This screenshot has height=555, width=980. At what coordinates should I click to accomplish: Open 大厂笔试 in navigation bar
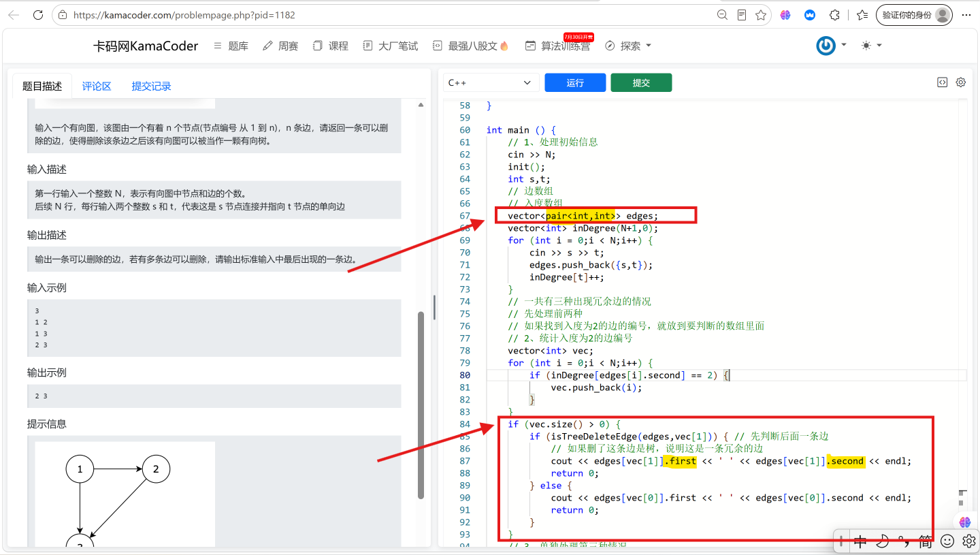pos(391,46)
